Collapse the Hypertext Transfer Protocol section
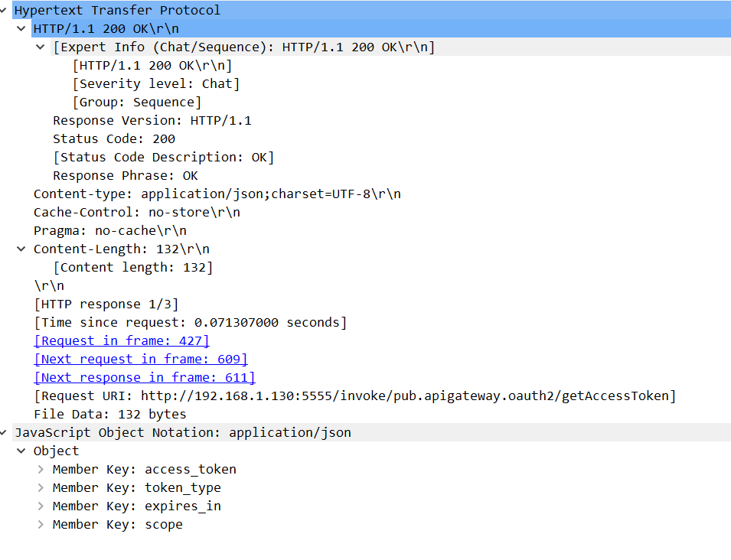The width and height of the screenshot is (731, 560). (5, 11)
